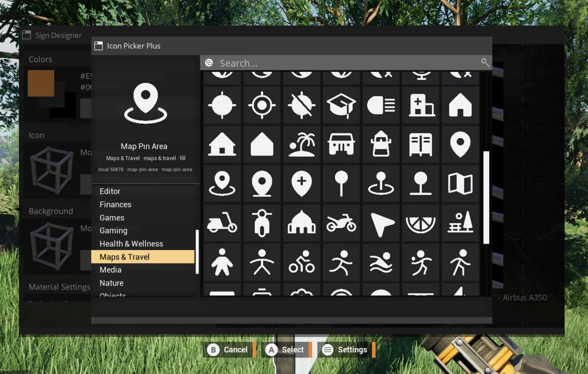
Task: Click the icon grid vertical scrollbar thumb
Action: point(486,198)
